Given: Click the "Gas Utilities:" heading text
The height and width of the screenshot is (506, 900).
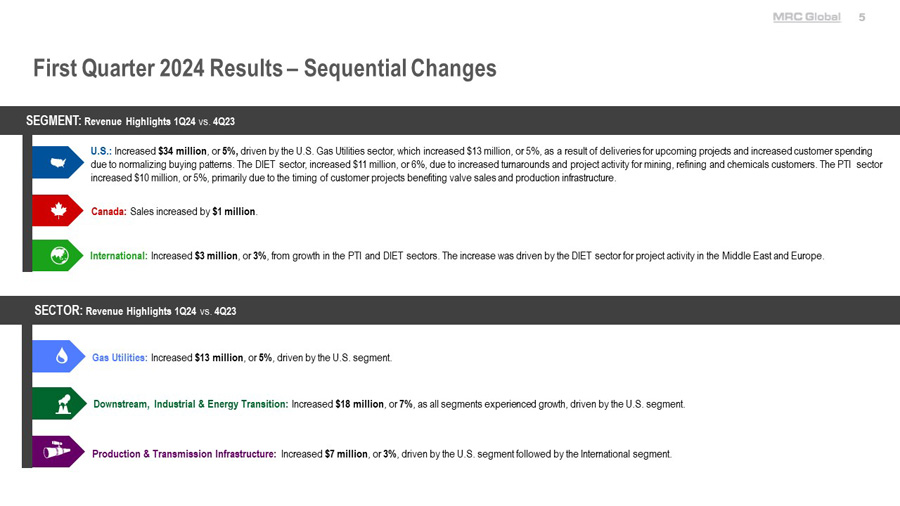Looking at the screenshot, I should pos(120,357).
